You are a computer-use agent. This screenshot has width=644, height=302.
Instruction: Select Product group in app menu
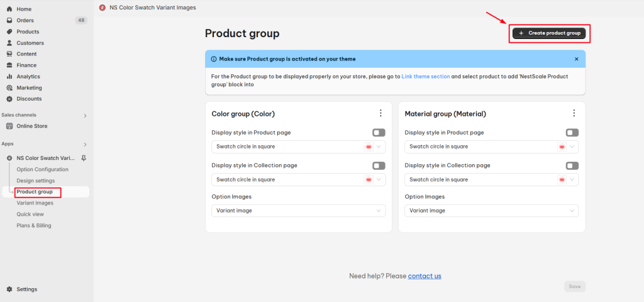click(35, 192)
